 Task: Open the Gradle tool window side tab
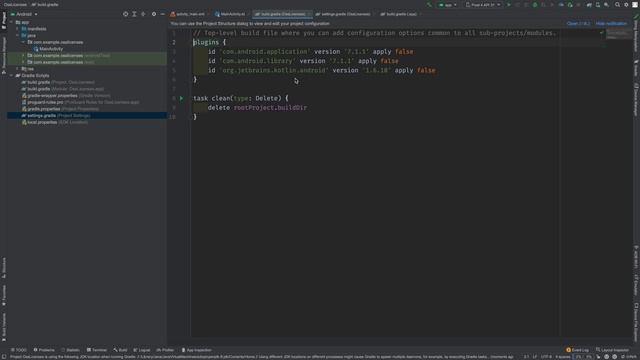pyautogui.click(x=636, y=68)
